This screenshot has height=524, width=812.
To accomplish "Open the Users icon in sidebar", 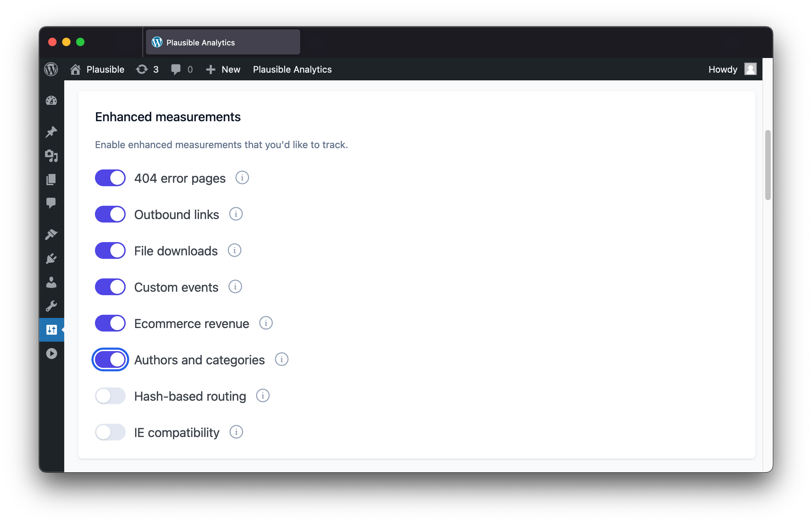I will point(51,282).
